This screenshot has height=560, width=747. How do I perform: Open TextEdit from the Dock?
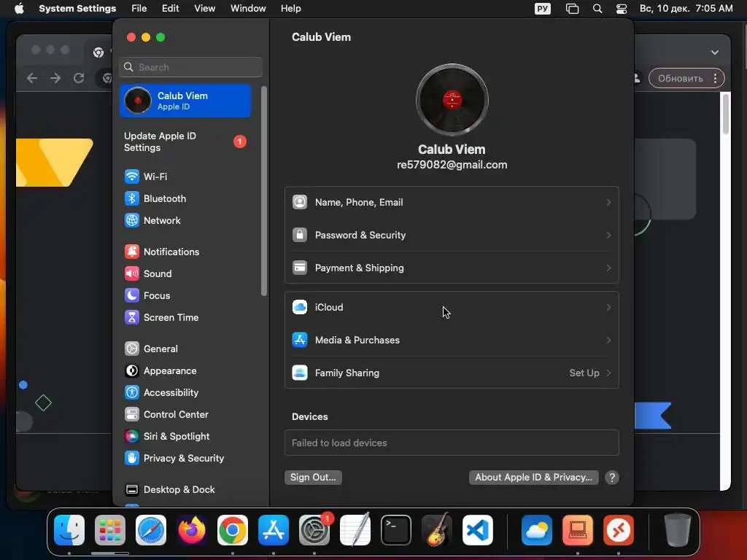click(x=355, y=530)
